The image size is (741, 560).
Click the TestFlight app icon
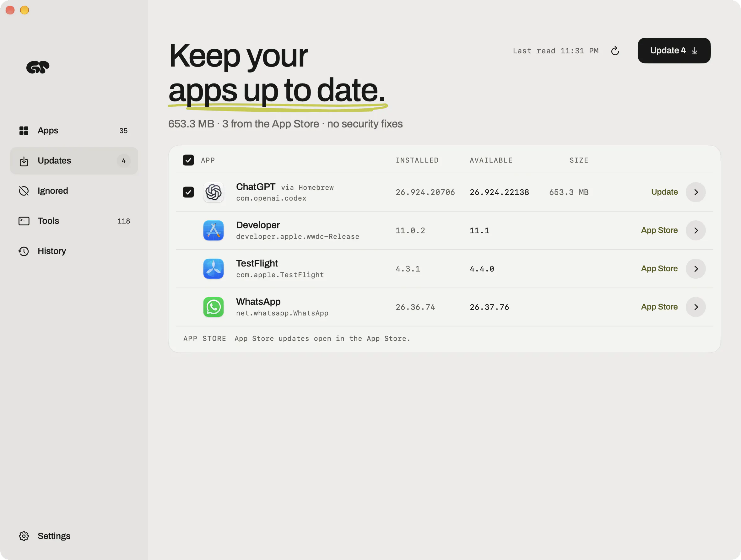tap(214, 269)
